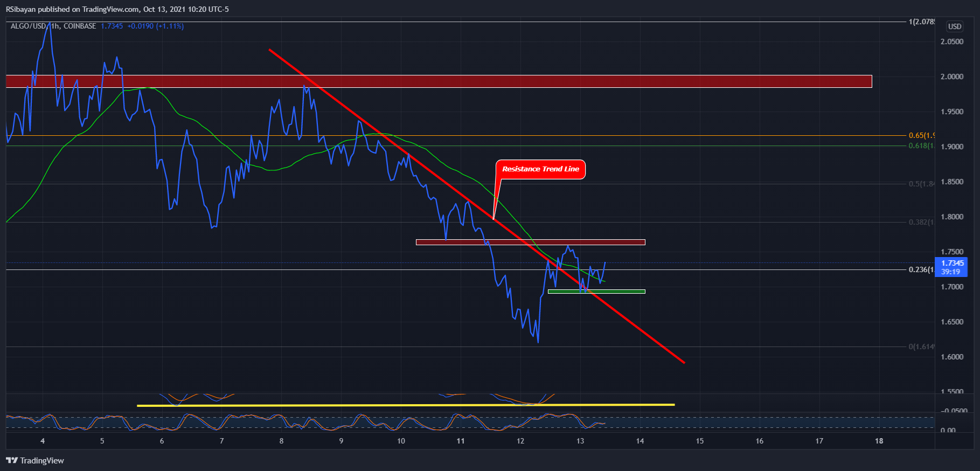Click the 1.7345 last price in legend
This screenshot has width=980, height=471.
112,26
